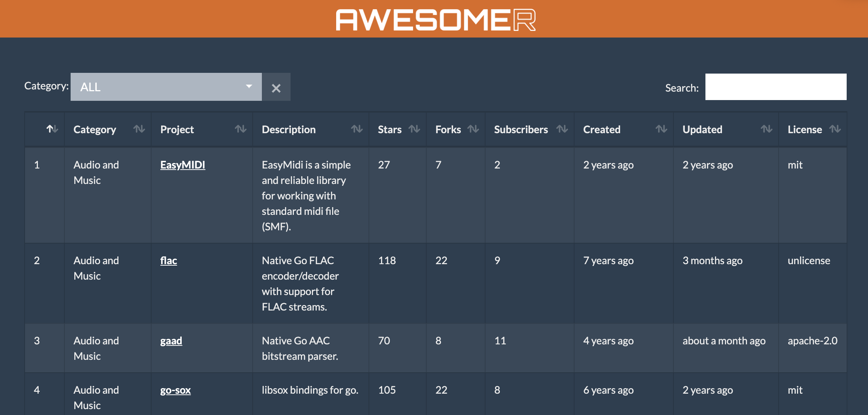The width and height of the screenshot is (868, 415).
Task: Toggle sort on index number column
Action: click(52, 129)
